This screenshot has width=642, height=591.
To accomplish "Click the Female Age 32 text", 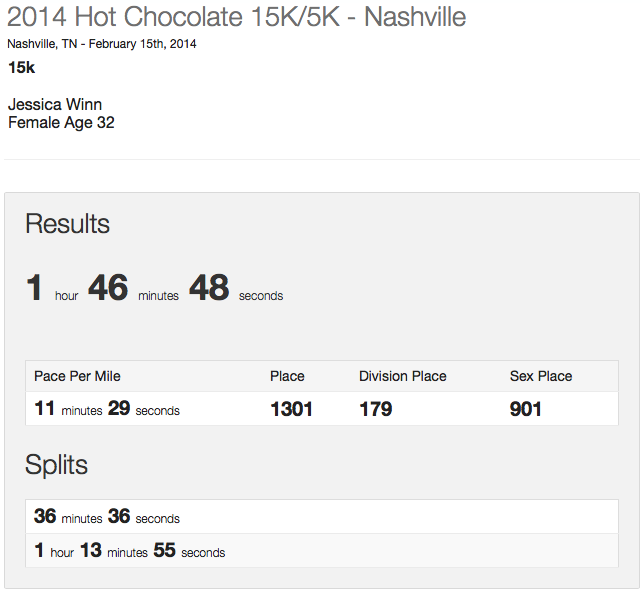I will (x=61, y=123).
